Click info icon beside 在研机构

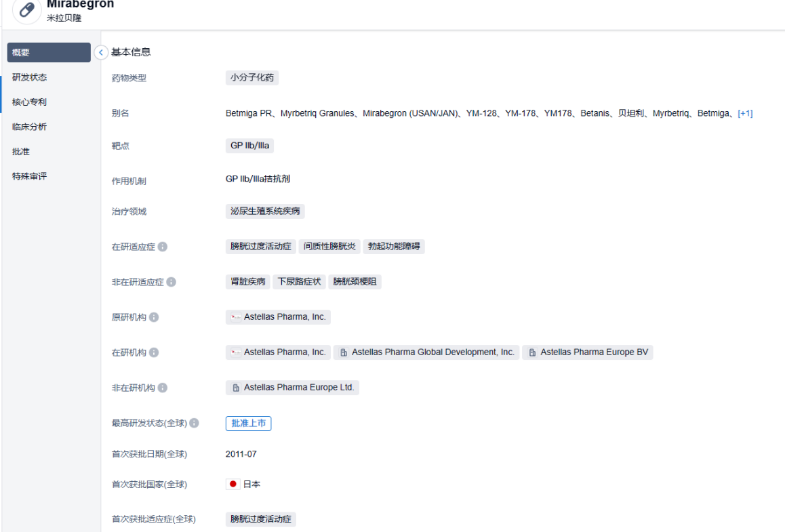tap(154, 352)
